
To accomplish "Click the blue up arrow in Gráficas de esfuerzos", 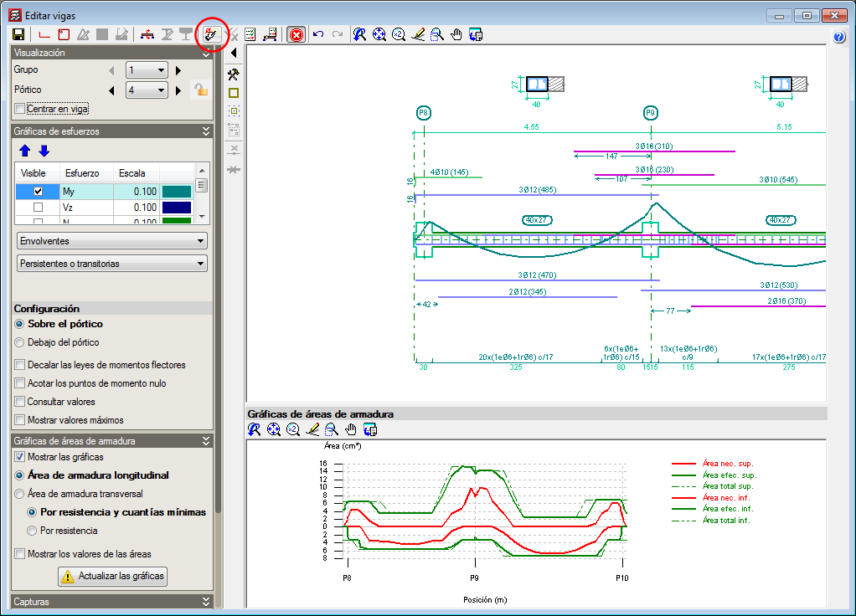I will [25, 151].
